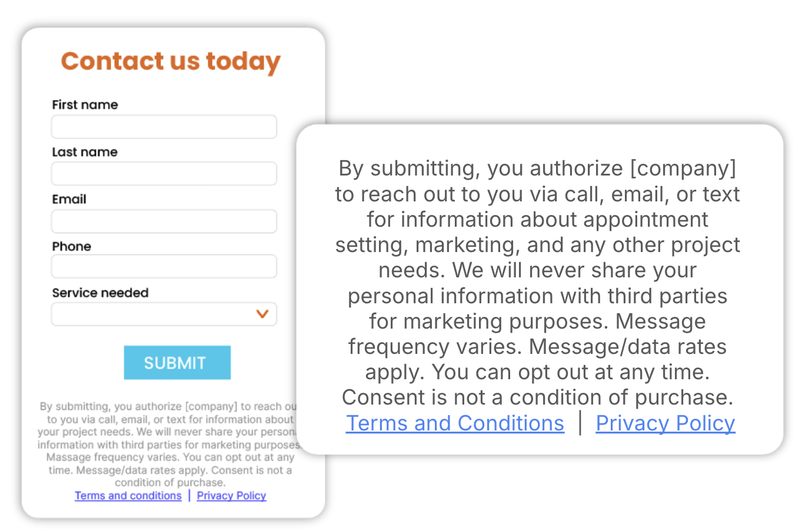
Task: Click Privacy Policy in the disclosure popup
Action: [665, 423]
